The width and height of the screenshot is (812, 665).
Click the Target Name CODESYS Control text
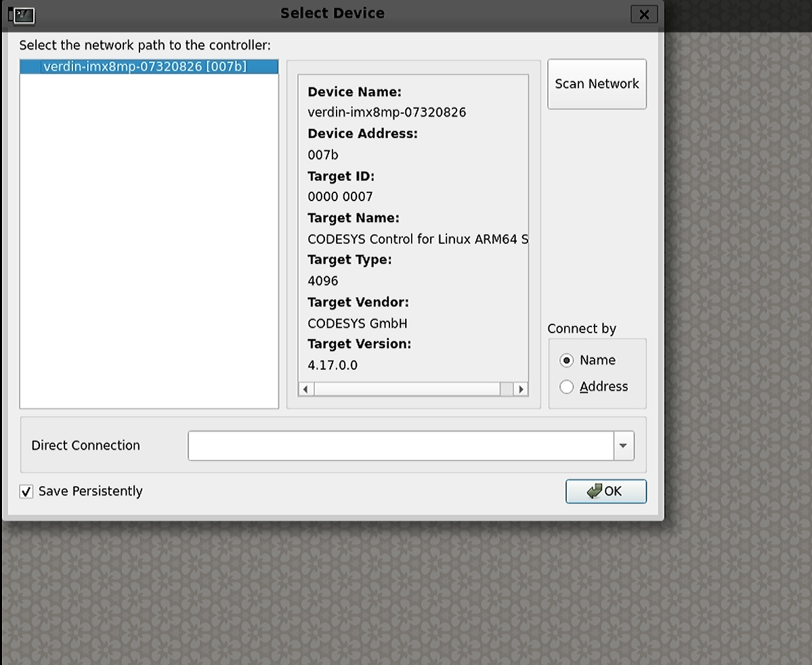click(x=417, y=239)
